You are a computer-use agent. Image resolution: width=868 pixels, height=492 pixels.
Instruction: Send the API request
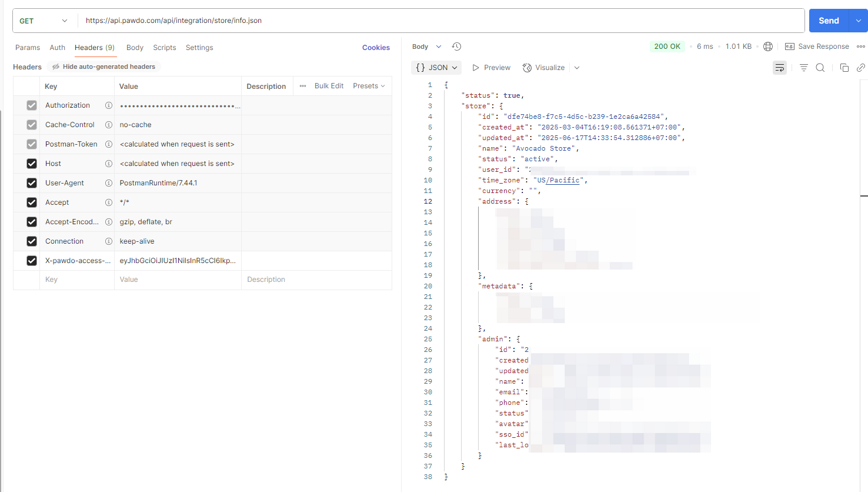click(829, 21)
